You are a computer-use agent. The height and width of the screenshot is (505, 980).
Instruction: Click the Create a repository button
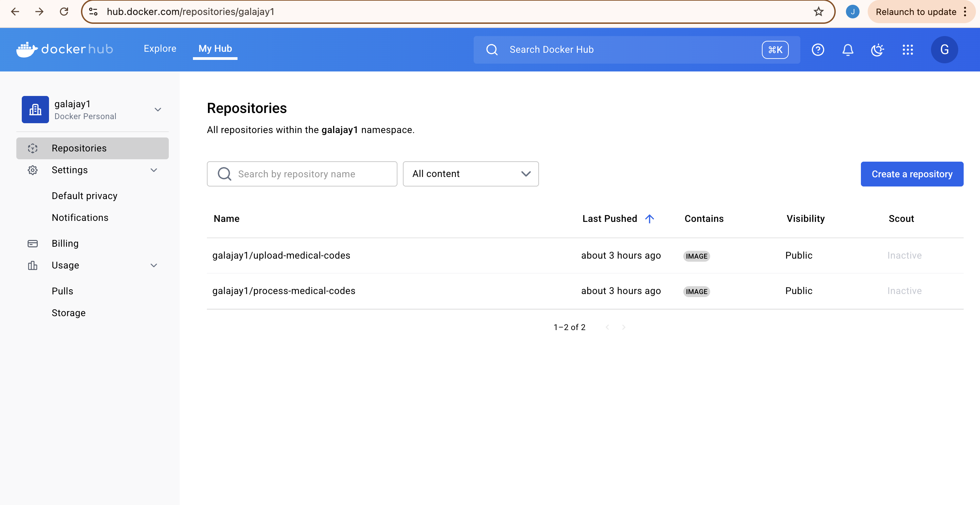(x=912, y=174)
